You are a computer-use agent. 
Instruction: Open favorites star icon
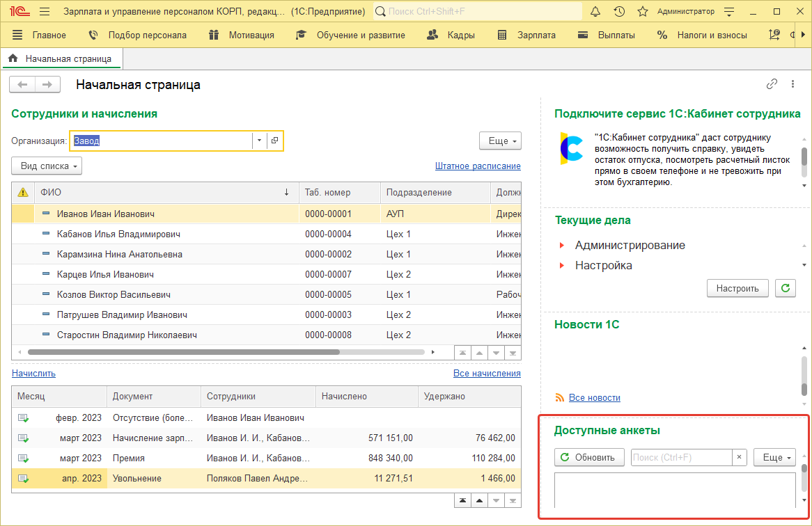click(643, 11)
